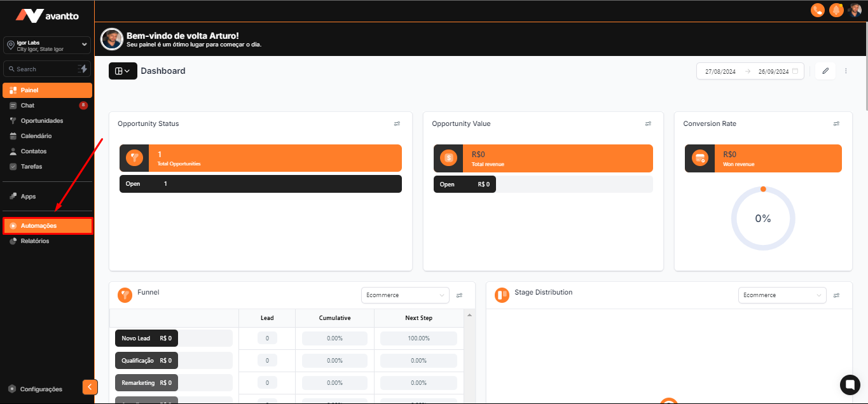
Task: Expand the dashboard layout selector dropdown
Action: (x=123, y=71)
